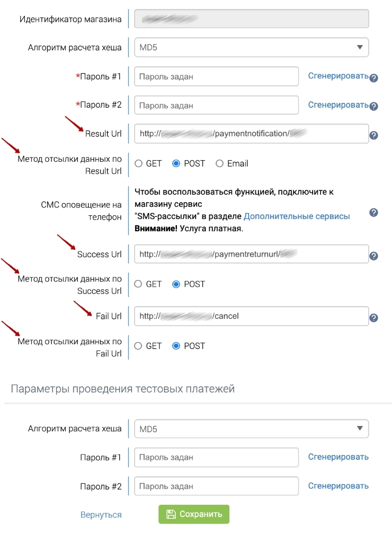This screenshot has width=392, height=533.
Task: Click help icon next to Пароль #1
Action: (373, 78)
